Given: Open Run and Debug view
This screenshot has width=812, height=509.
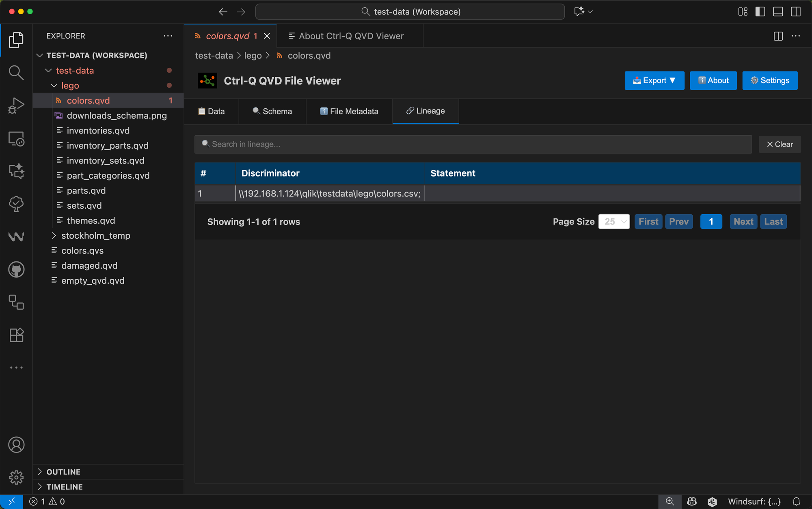Looking at the screenshot, I should point(16,106).
